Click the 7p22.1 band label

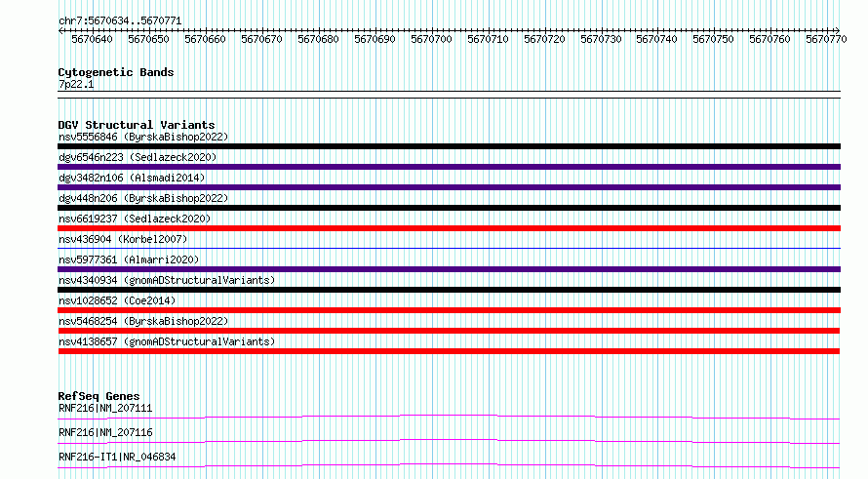[x=76, y=85]
